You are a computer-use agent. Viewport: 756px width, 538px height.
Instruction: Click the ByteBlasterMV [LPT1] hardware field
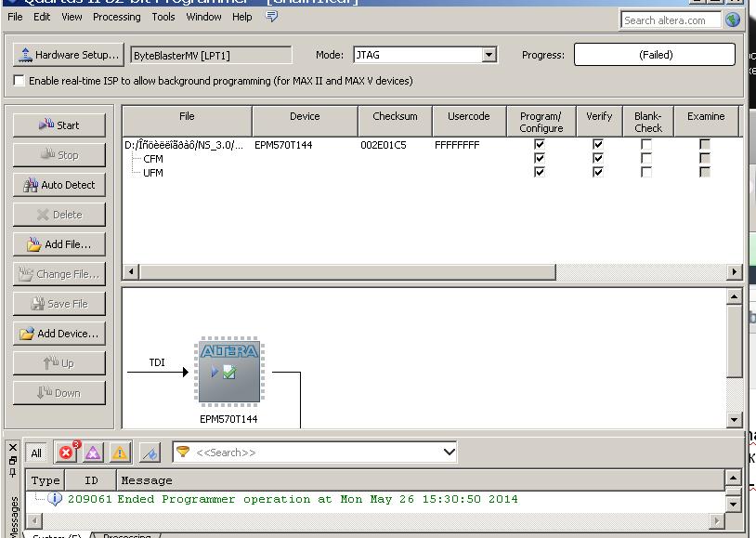pos(211,55)
